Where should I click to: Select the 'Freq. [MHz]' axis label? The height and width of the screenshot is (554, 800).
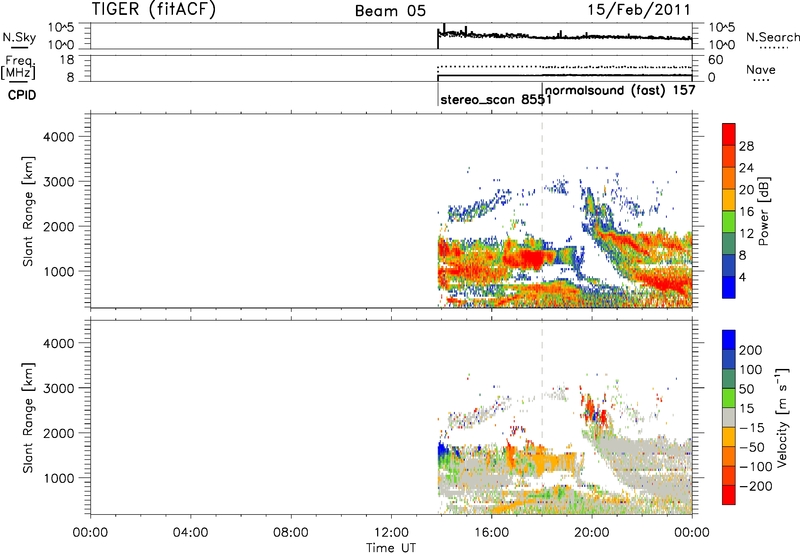coord(19,67)
